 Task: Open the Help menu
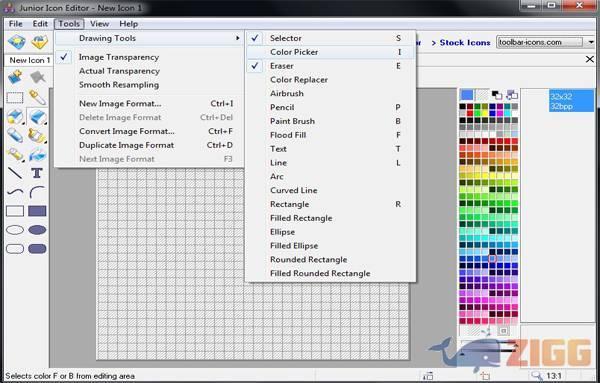tap(129, 24)
